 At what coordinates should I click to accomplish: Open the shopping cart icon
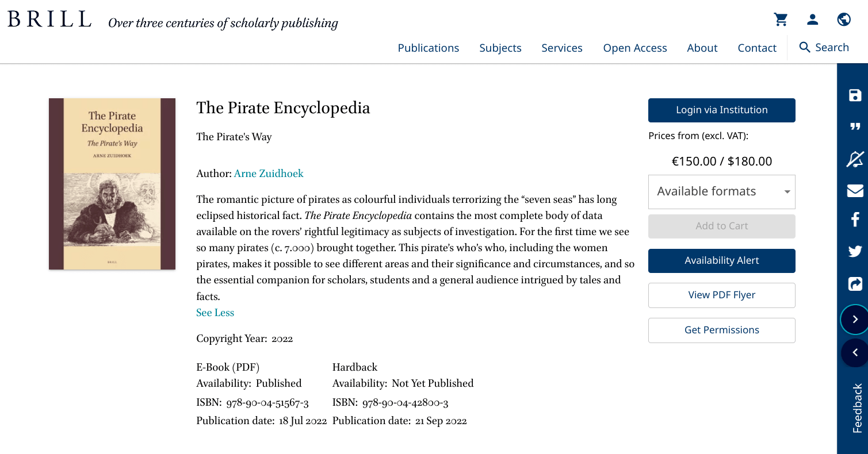coord(781,20)
